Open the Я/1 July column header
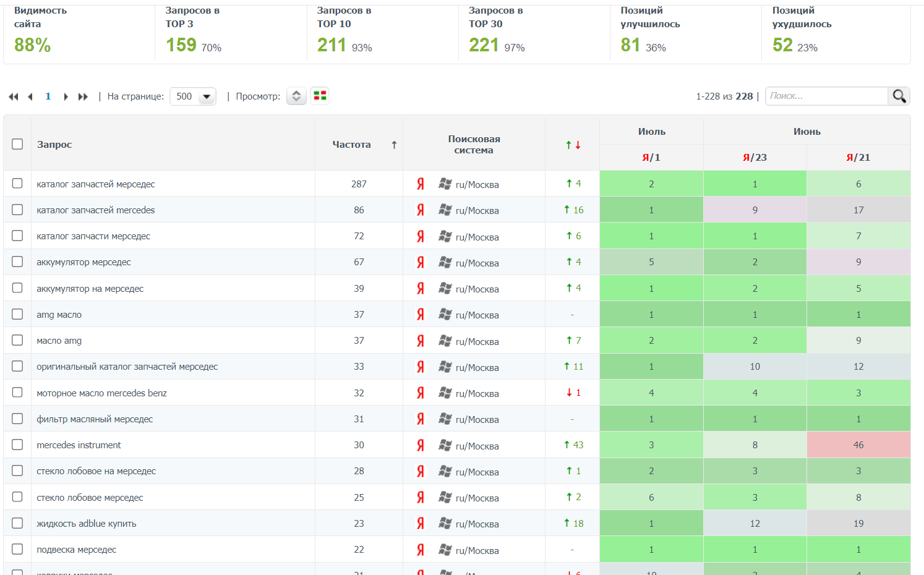This screenshot has height=575, width=924. coord(651,158)
